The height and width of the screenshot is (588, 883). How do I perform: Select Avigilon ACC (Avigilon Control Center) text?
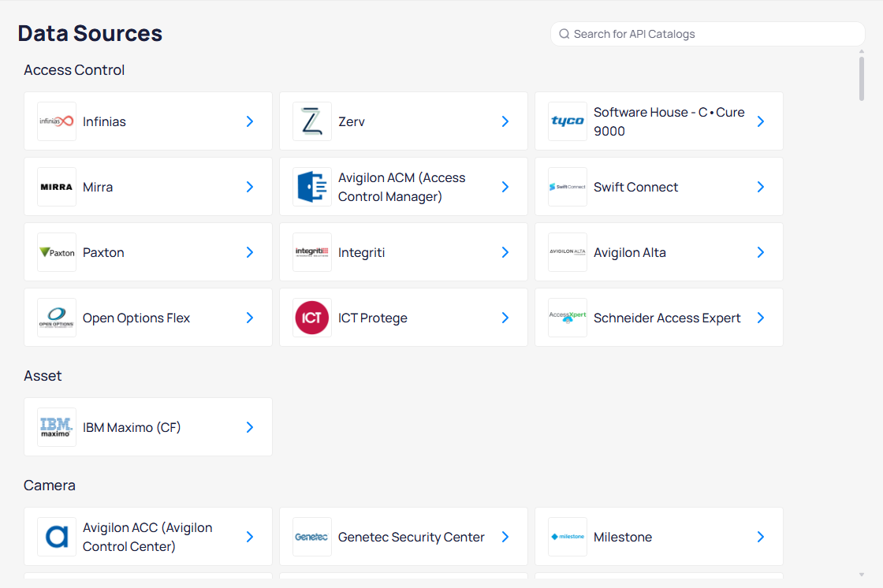pos(147,537)
